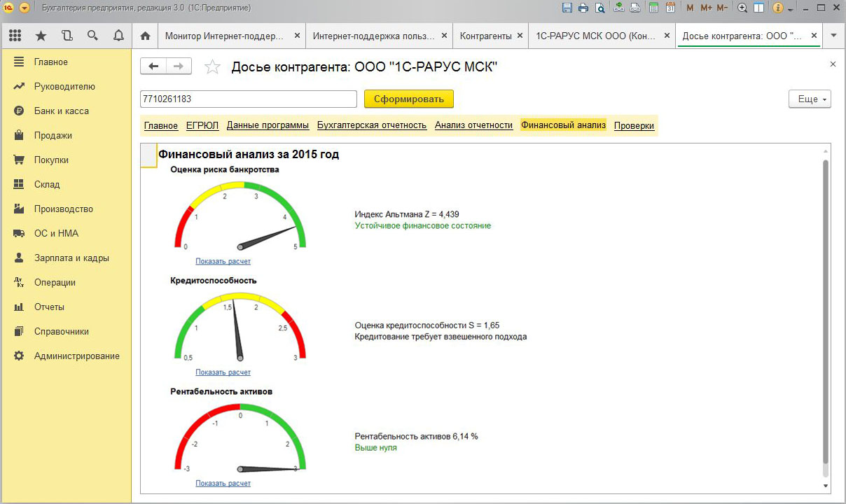Open the info help icon
Screen dimensions: 846x504
click(x=777, y=8)
